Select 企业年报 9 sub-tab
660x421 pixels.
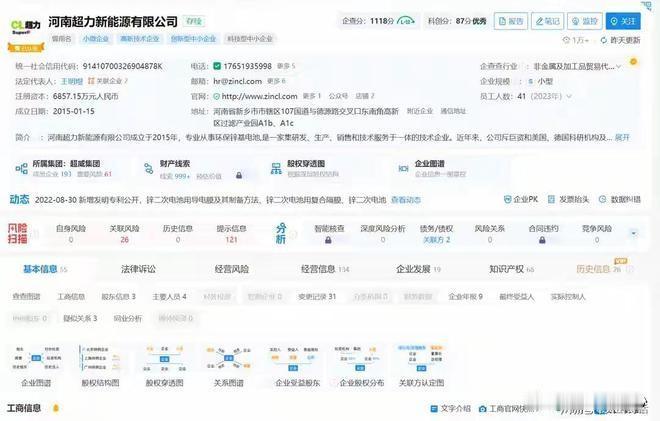click(x=465, y=297)
